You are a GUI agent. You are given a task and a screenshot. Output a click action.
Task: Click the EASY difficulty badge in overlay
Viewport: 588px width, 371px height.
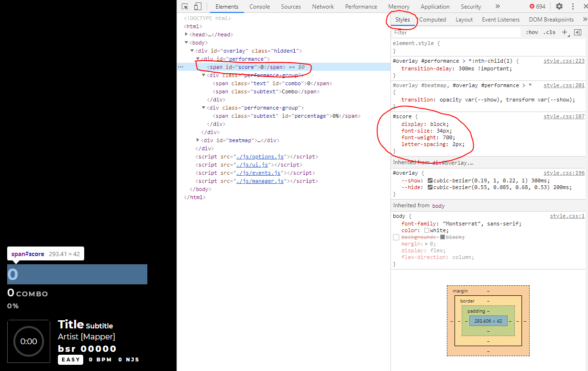pos(71,360)
